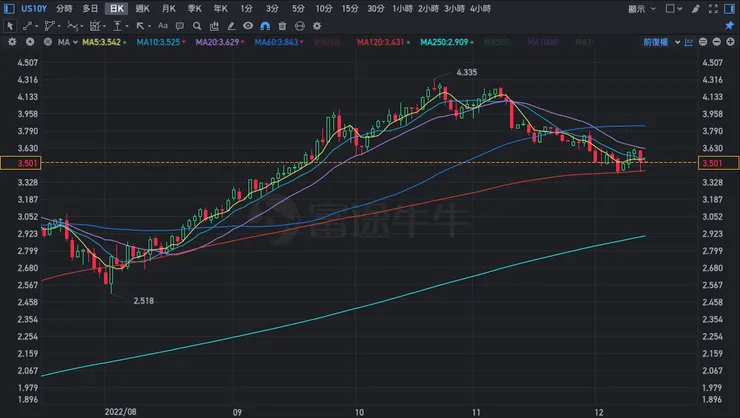Select the 週K chart tab
The height and width of the screenshot is (418, 740).
pyautogui.click(x=143, y=8)
